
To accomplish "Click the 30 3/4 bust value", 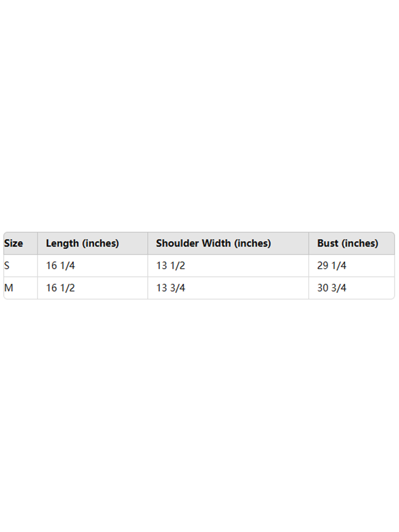I will click(332, 288).
